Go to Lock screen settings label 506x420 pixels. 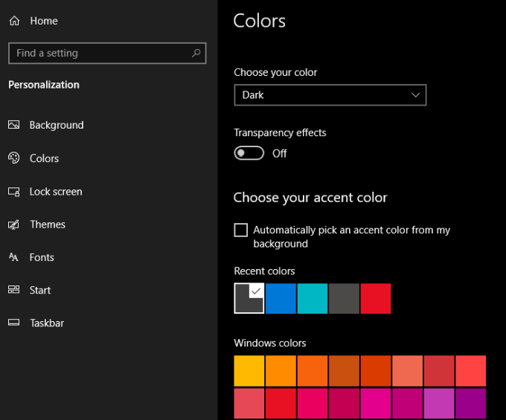coord(56,192)
